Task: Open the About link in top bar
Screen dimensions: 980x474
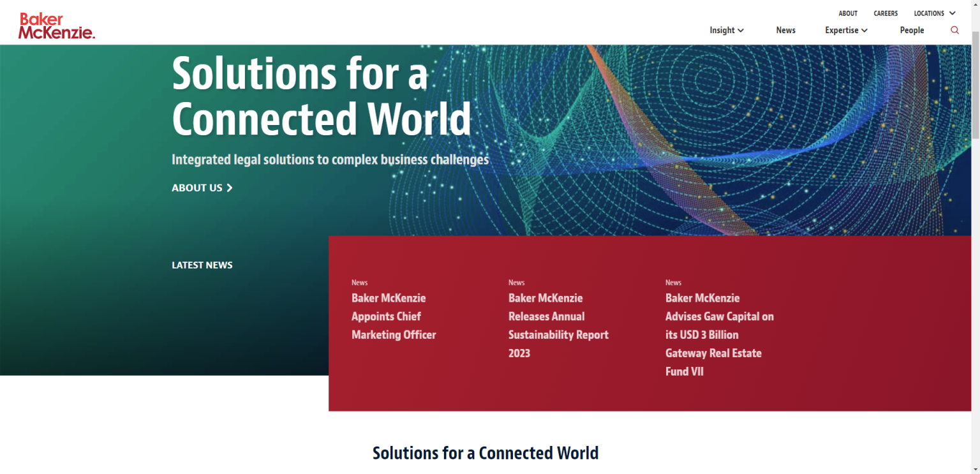Action: point(848,13)
